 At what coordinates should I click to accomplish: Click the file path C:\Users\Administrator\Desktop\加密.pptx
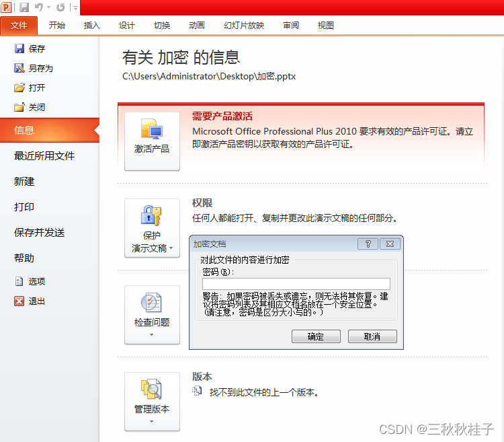coord(209,76)
